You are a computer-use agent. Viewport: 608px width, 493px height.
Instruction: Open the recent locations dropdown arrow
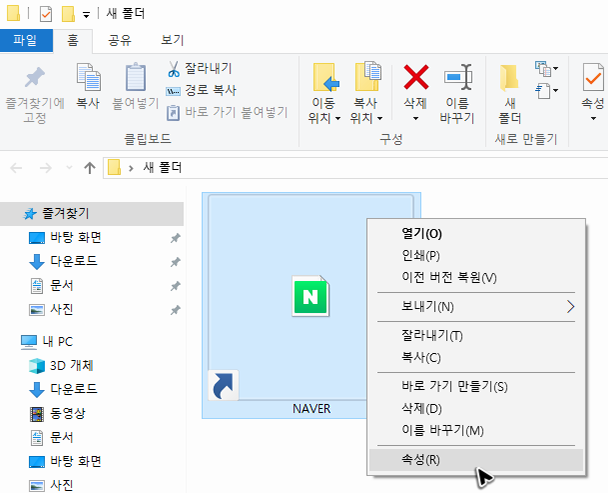(x=69, y=168)
